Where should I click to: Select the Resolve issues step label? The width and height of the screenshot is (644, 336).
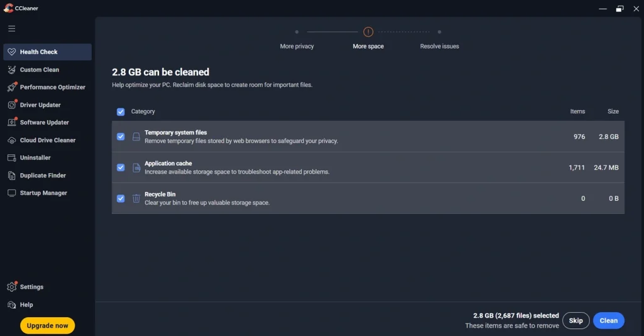(x=440, y=47)
